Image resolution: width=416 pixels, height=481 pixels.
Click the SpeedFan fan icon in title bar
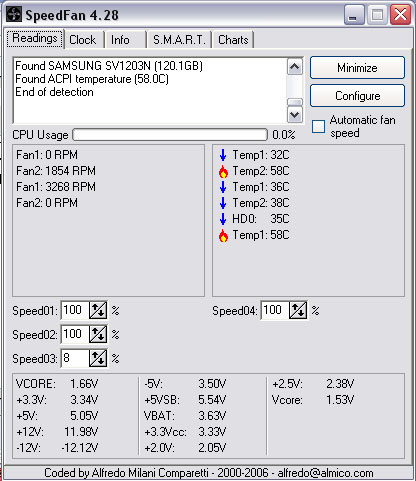pyautogui.click(x=14, y=15)
